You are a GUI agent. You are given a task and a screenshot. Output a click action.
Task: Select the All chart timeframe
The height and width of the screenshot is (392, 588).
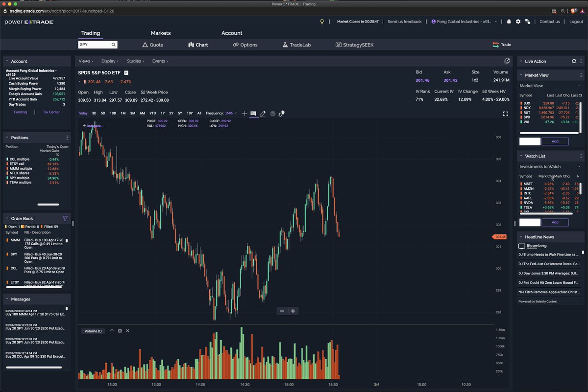199,114
